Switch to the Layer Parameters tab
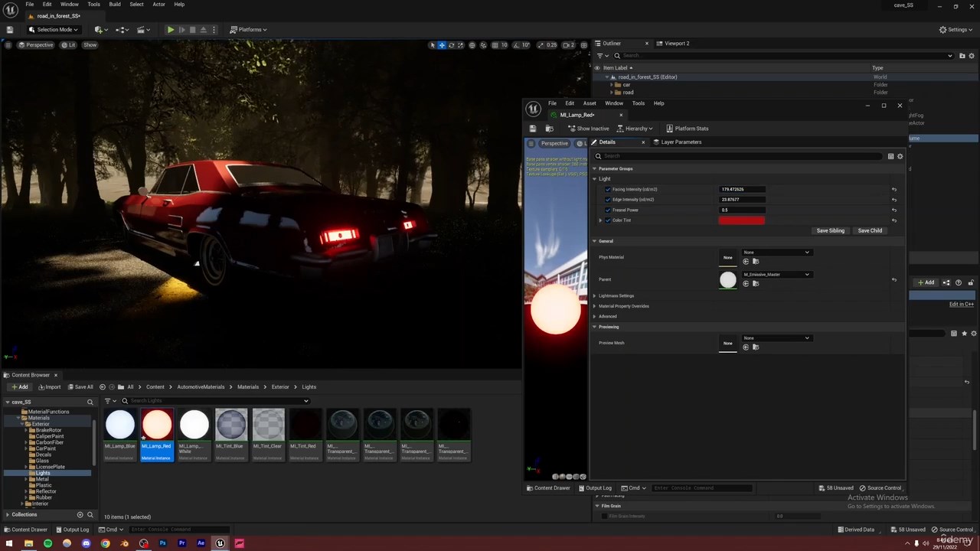Viewport: 980px width, 551px height. pos(681,142)
